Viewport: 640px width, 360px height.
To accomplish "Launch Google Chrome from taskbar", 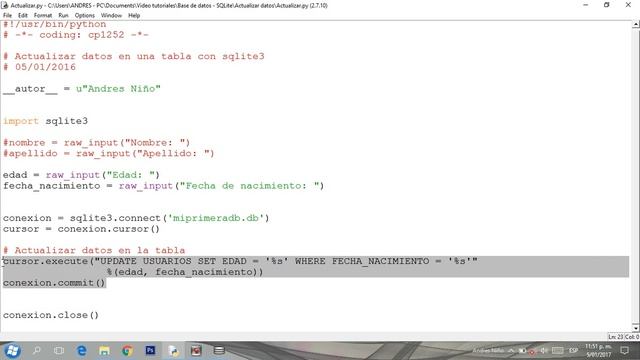I will [x=127, y=350].
